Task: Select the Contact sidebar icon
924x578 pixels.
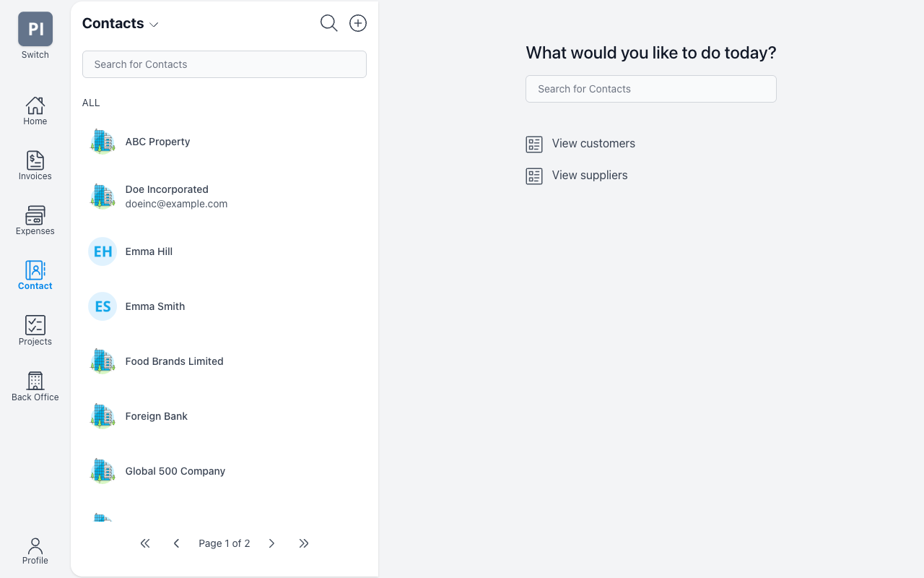Action: [35, 276]
